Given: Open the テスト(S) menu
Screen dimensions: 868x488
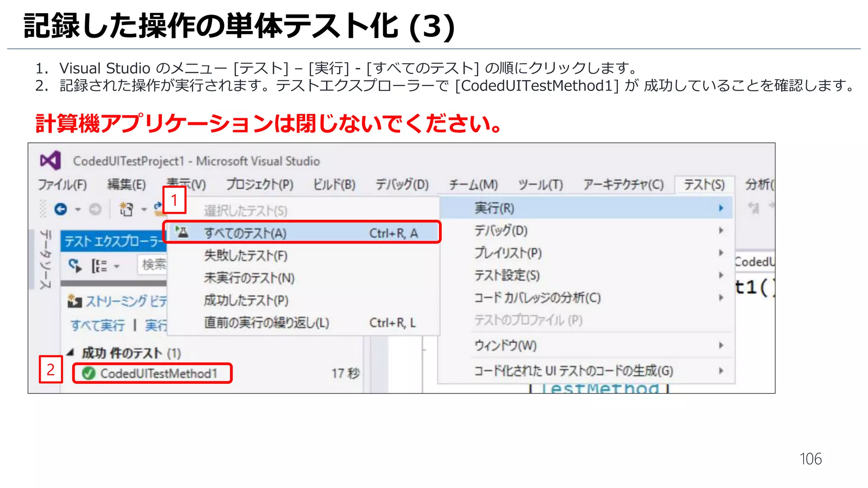Looking at the screenshot, I should (704, 185).
